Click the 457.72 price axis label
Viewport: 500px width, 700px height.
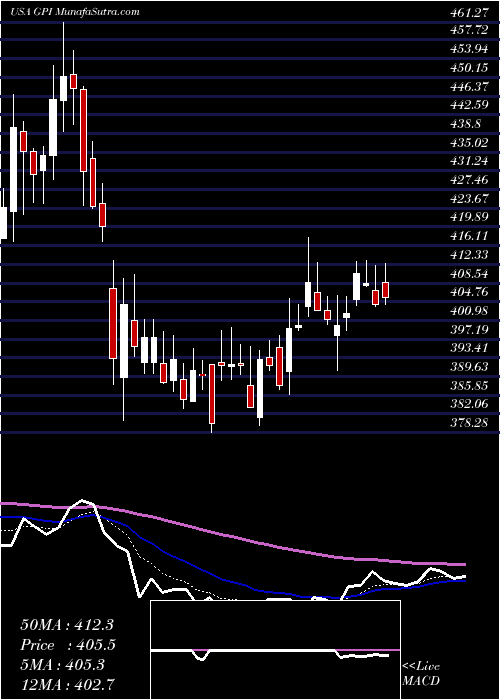(x=467, y=30)
